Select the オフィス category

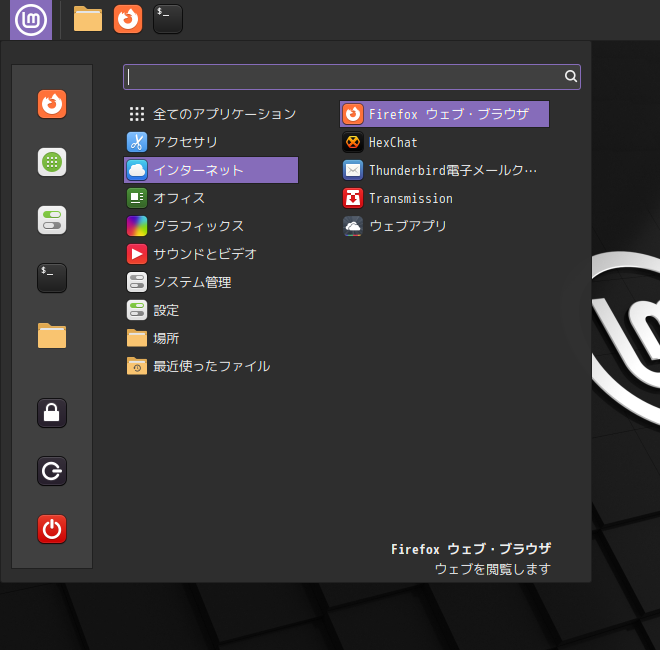pyautogui.click(x=211, y=198)
